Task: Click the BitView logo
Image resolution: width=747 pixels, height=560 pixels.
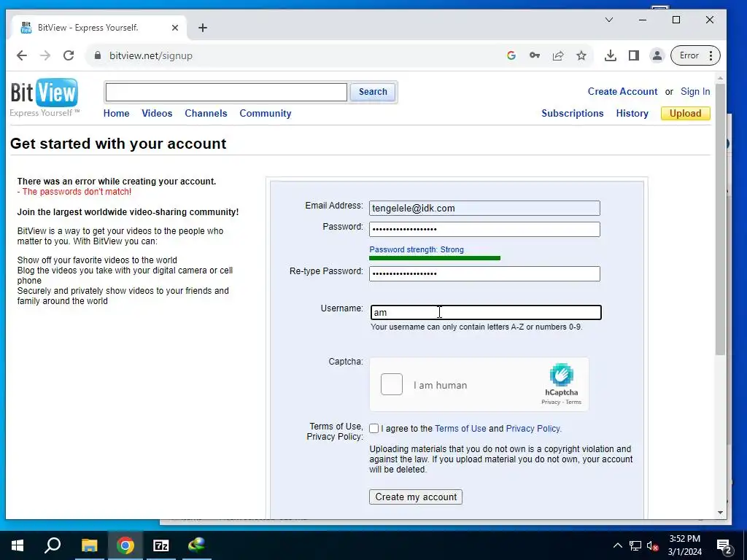Action: coord(44,98)
